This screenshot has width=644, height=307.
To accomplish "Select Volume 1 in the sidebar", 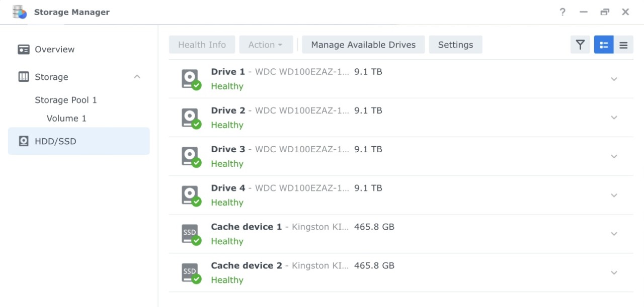I will click(66, 118).
